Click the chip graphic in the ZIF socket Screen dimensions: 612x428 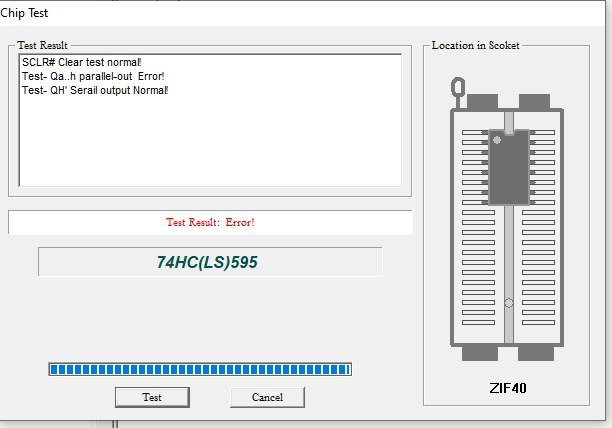click(x=509, y=168)
